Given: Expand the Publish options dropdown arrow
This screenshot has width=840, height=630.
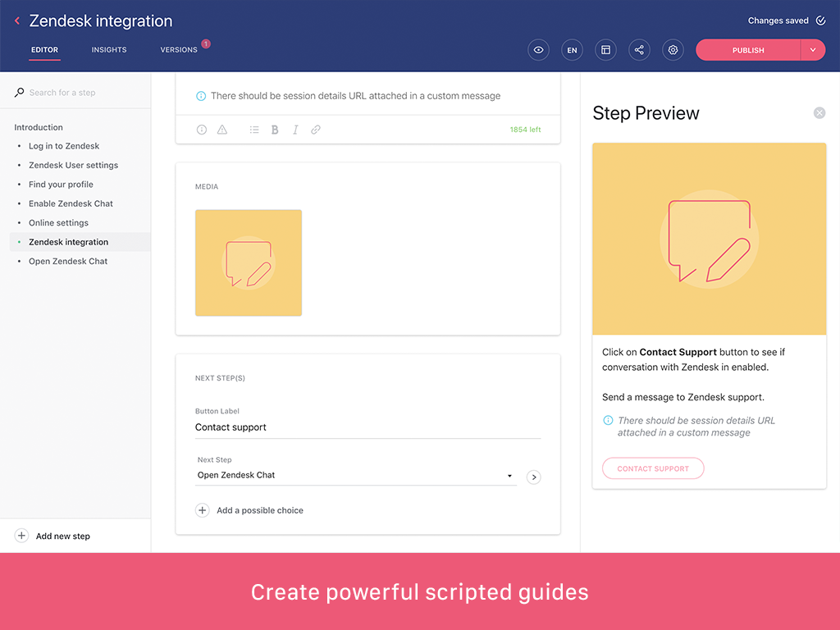Looking at the screenshot, I should [813, 50].
